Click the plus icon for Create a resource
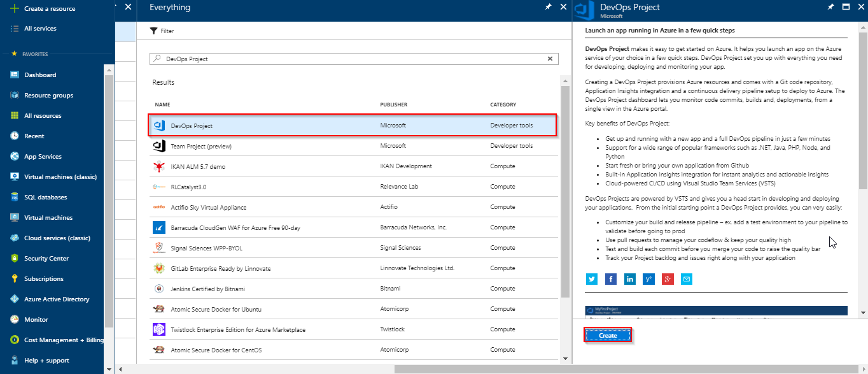Viewport: 868px width, 374px height. pos(14,9)
